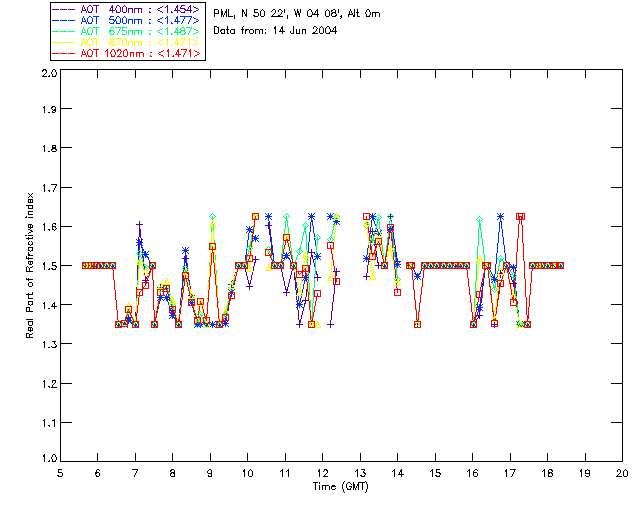The image size is (640, 512).
Task: Click the AOT 1020nm legend entry
Action: 127,53
